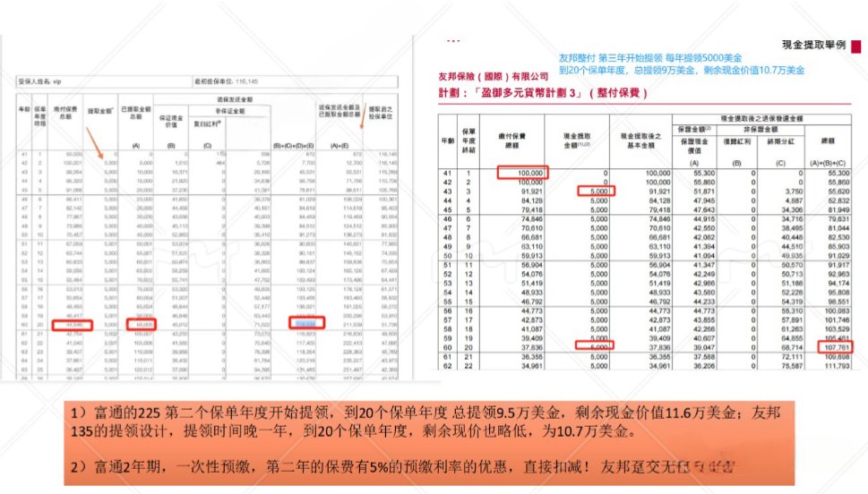This screenshot has height=494, width=868.
Task: Click the '非保證金額' sub-header
Action: click(x=760, y=128)
